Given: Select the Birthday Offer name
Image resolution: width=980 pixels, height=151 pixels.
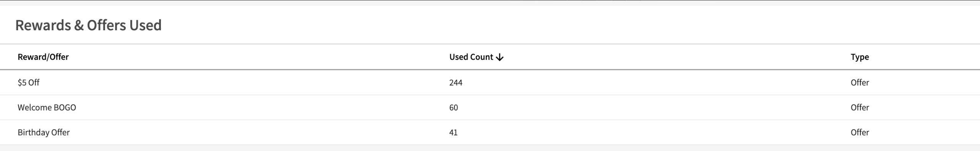Looking at the screenshot, I should [x=44, y=132].
